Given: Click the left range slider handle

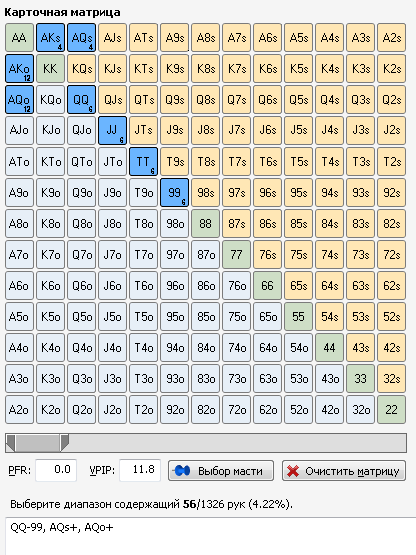Looking at the screenshot, I should [11, 443].
